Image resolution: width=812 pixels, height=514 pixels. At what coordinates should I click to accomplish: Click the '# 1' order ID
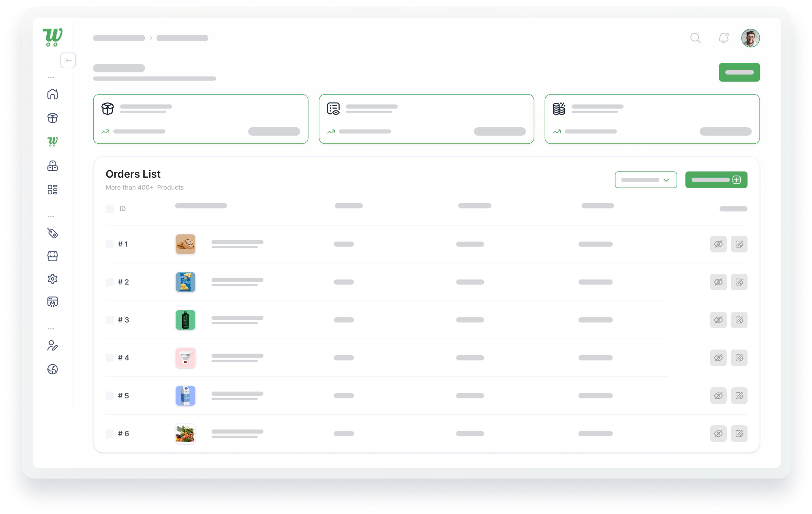(123, 244)
